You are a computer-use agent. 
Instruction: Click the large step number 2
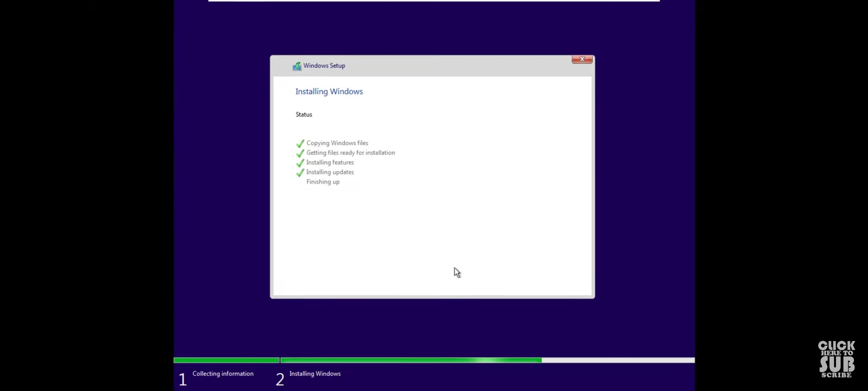280,379
